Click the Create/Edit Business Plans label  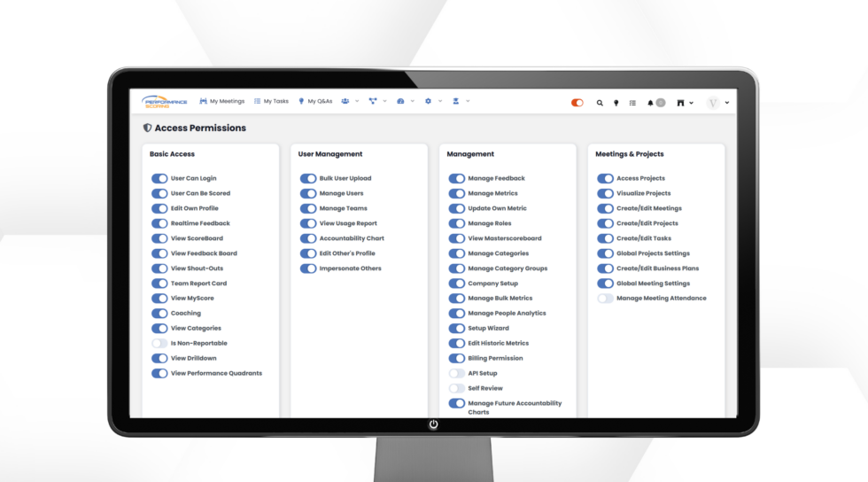[x=657, y=268]
